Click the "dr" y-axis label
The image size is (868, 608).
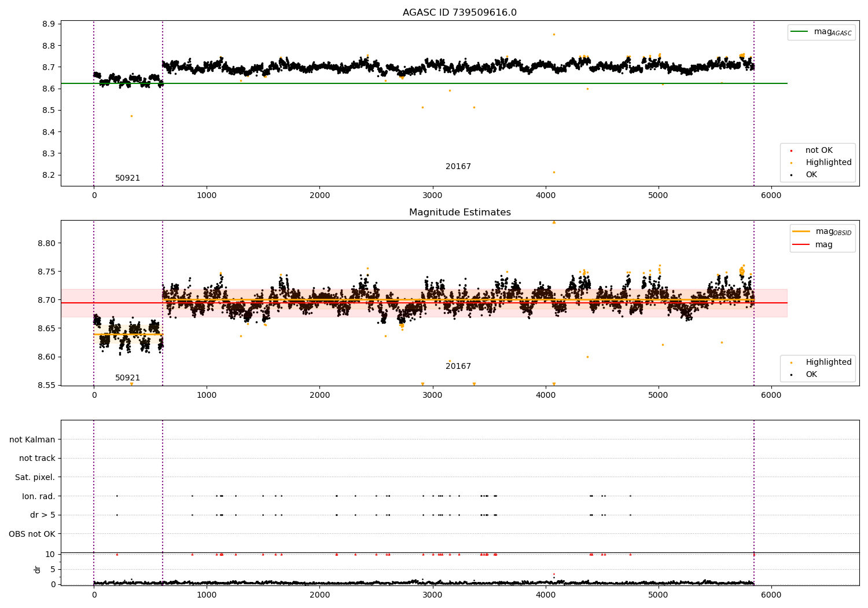click(38, 570)
